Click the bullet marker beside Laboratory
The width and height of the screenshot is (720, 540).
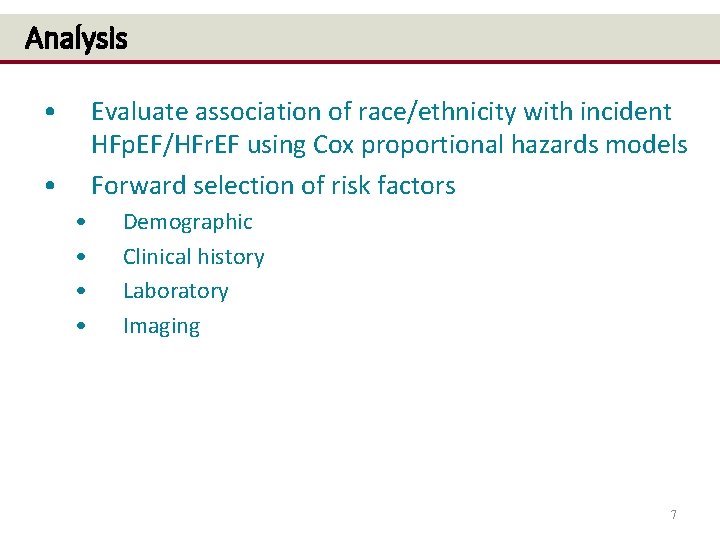pyautogui.click(x=81, y=291)
